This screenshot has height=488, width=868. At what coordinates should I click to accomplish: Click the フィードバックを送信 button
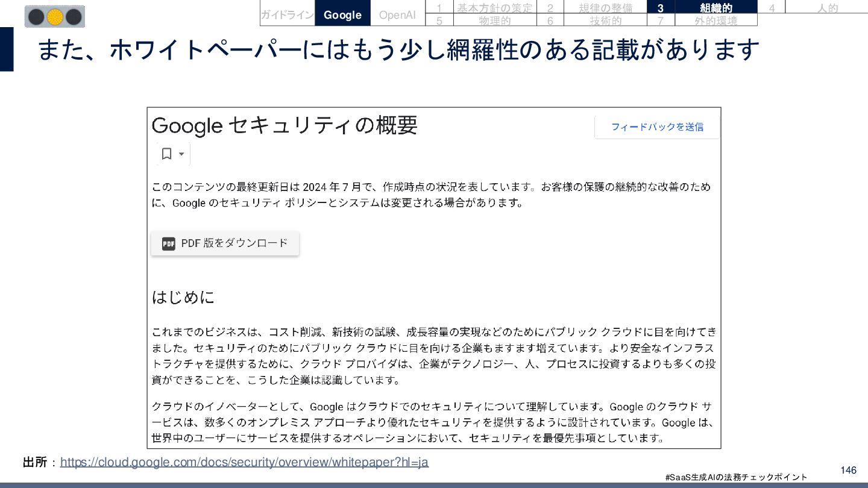click(657, 127)
